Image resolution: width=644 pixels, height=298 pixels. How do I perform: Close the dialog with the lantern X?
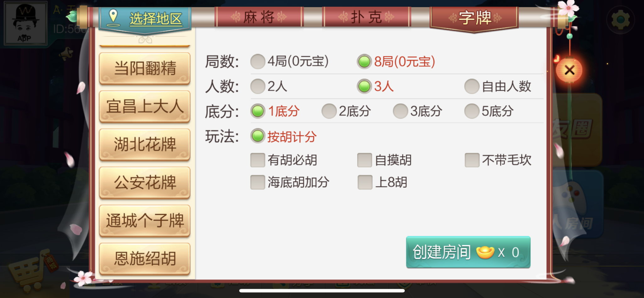point(569,70)
